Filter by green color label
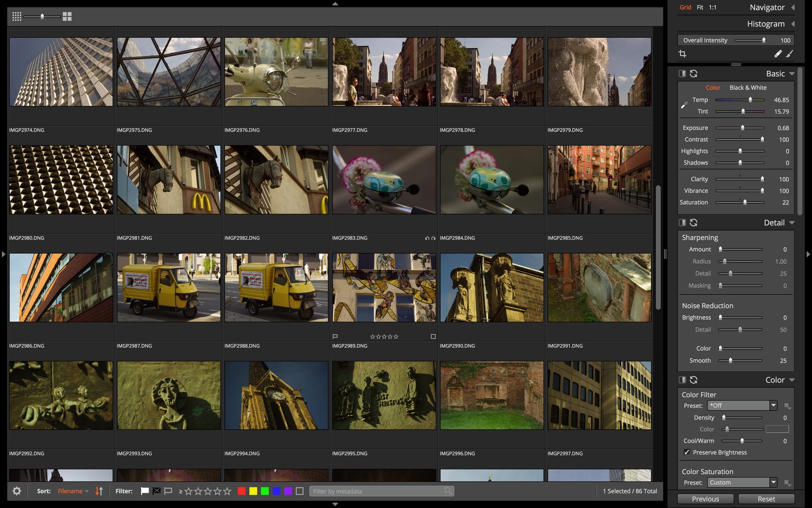This screenshot has width=812, height=508. point(265,491)
